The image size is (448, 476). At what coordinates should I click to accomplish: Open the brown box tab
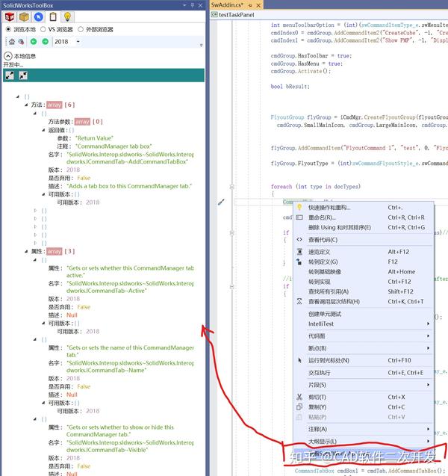(24, 17)
